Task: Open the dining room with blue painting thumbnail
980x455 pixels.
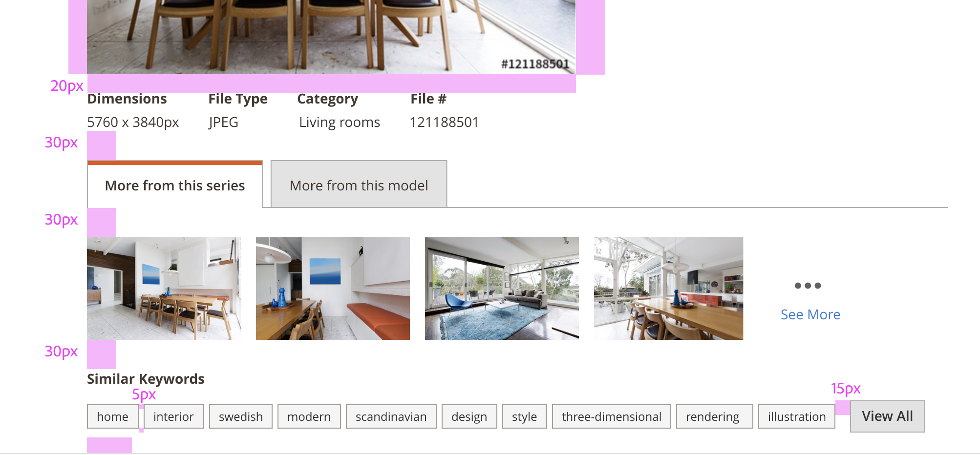Action: pyautogui.click(x=164, y=289)
